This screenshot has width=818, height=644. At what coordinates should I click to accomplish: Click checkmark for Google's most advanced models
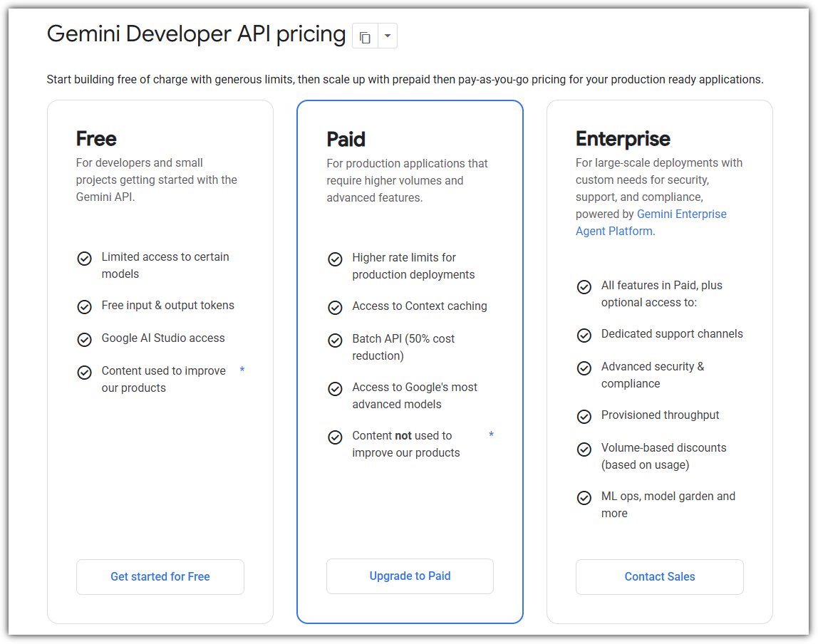[335, 388]
